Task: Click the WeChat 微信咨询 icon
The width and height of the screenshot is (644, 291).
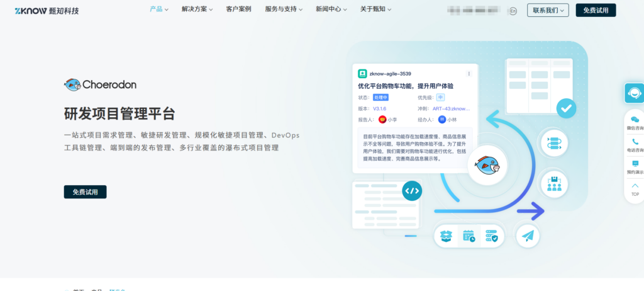Action: 635,120
